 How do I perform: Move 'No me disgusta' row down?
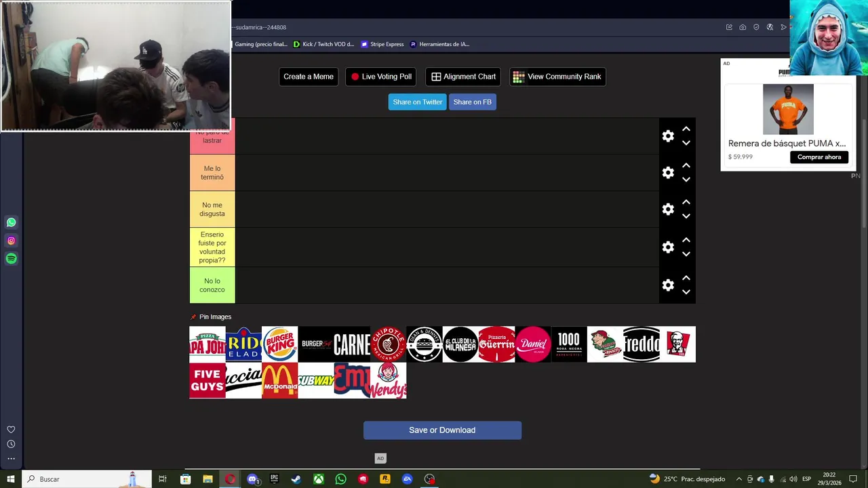point(686,216)
